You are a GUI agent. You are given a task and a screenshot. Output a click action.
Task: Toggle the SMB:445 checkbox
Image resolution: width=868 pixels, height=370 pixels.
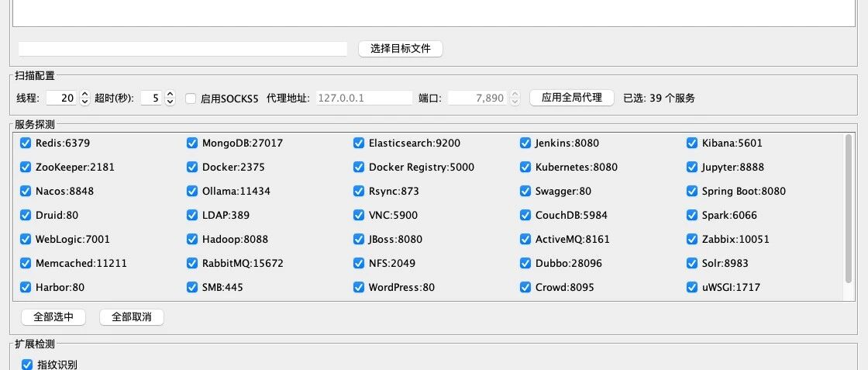pos(192,288)
